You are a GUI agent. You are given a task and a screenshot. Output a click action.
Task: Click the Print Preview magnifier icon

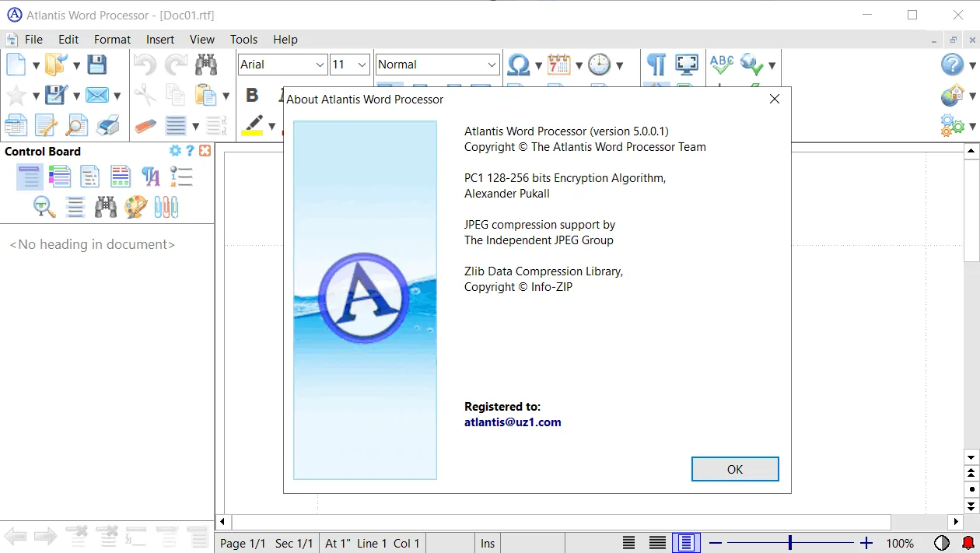76,124
